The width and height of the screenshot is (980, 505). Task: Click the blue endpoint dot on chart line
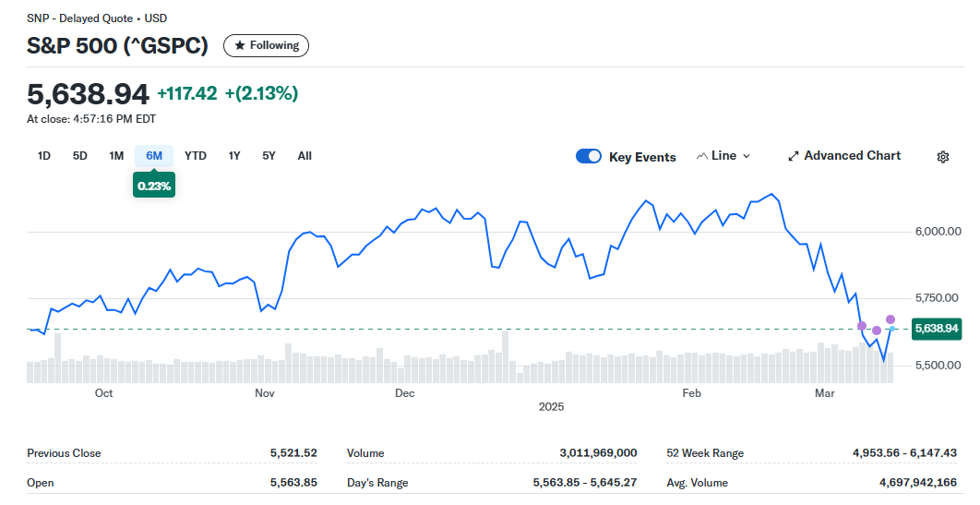click(892, 329)
